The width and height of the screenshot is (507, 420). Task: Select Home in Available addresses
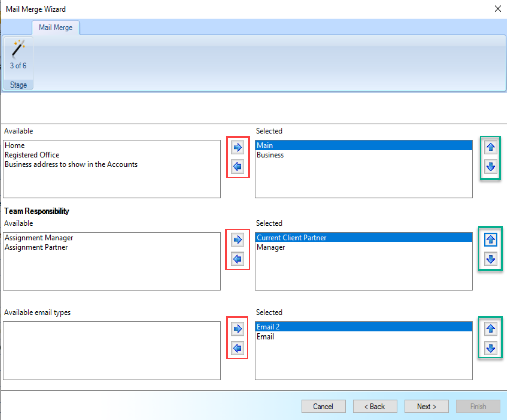(111, 146)
